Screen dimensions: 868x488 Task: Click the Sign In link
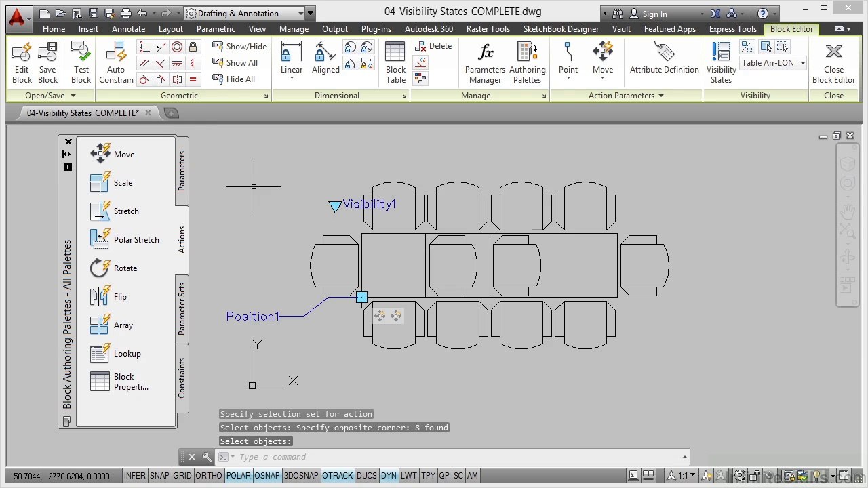pyautogui.click(x=654, y=14)
